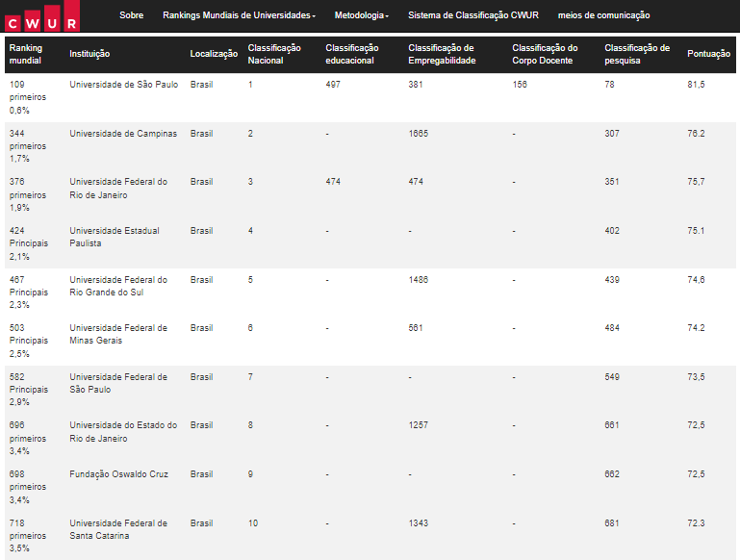
Task: Click score 75.1 value
Action: click(x=696, y=231)
